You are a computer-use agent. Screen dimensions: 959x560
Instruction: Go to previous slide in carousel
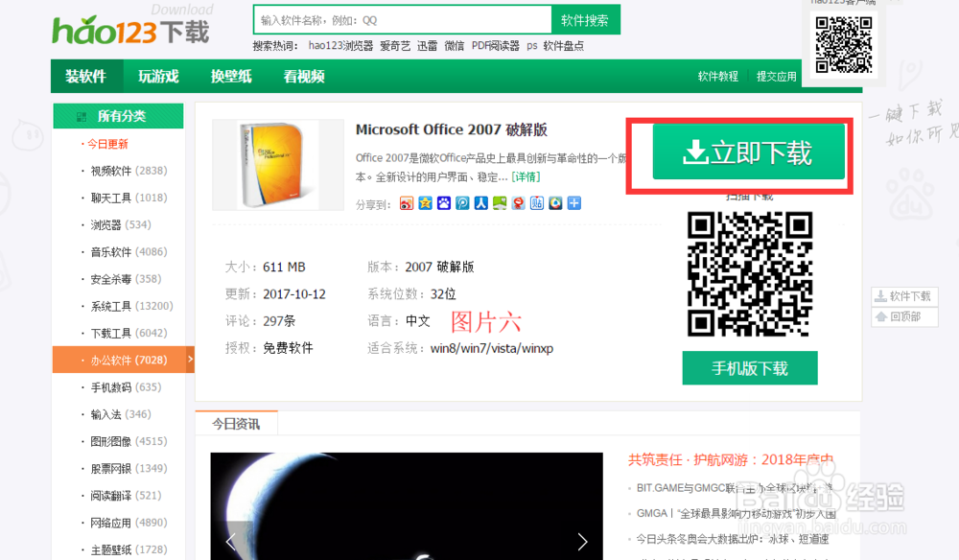click(231, 541)
